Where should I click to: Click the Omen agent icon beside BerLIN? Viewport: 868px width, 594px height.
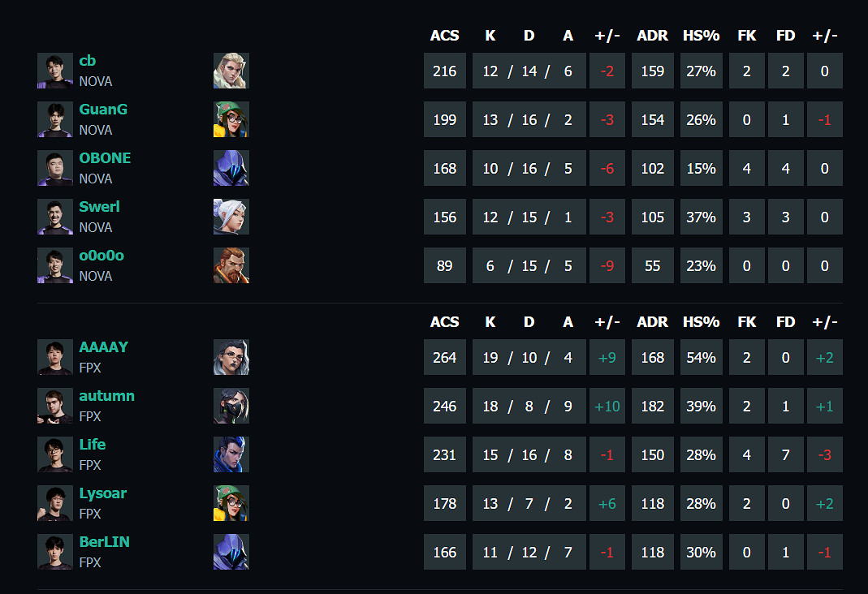[x=231, y=553]
